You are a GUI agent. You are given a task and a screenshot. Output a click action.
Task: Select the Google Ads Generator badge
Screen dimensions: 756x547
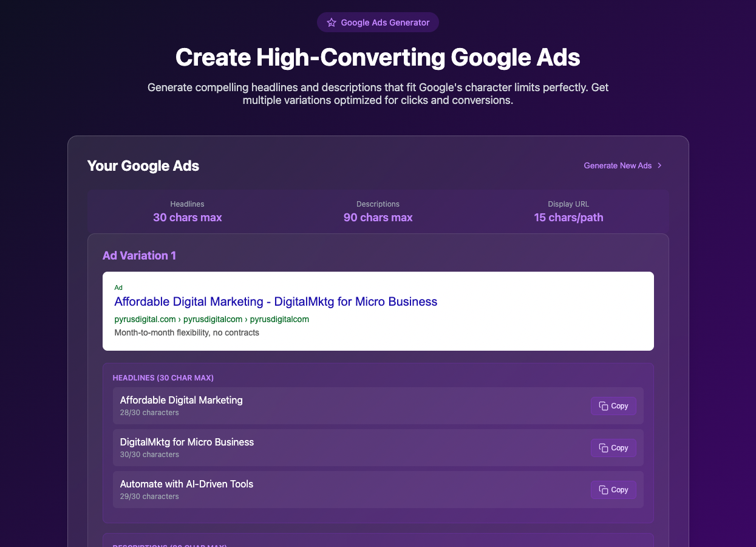click(x=378, y=22)
